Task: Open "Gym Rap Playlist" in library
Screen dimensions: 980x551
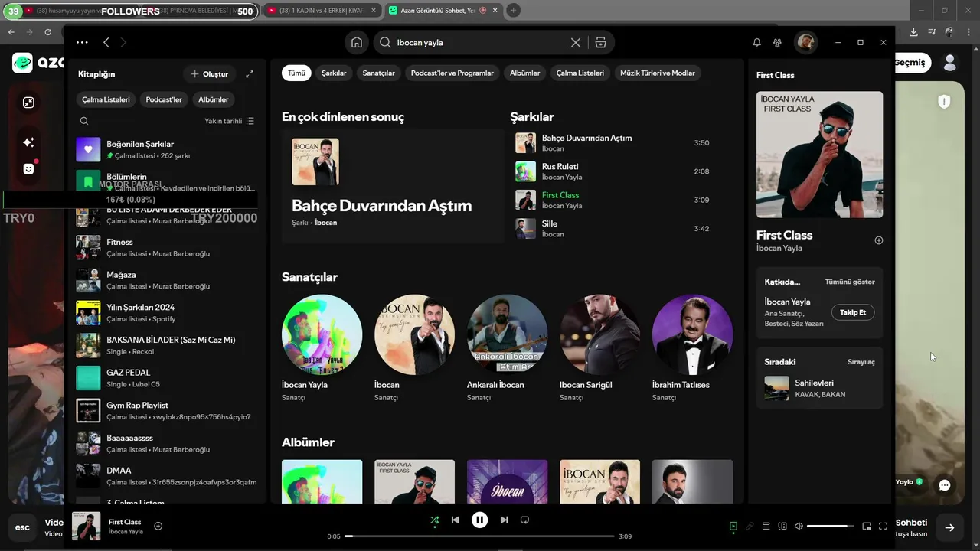Action: point(166,411)
